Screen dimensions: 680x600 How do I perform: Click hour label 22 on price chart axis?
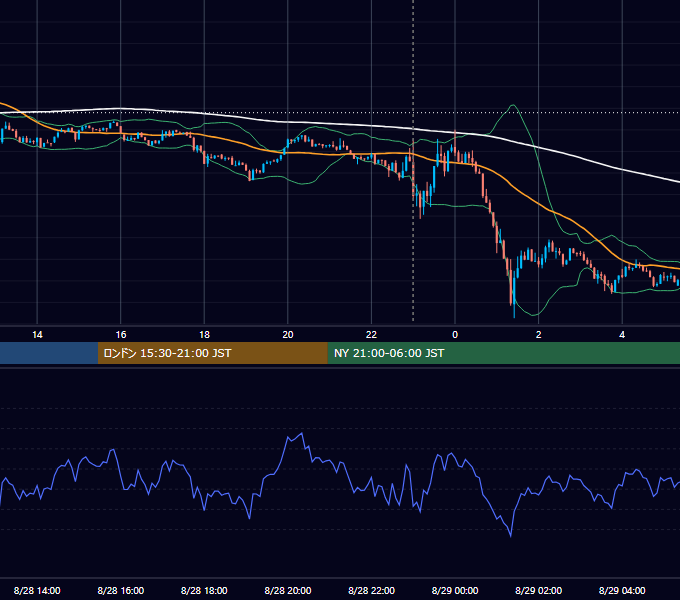(x=372, y=335)
